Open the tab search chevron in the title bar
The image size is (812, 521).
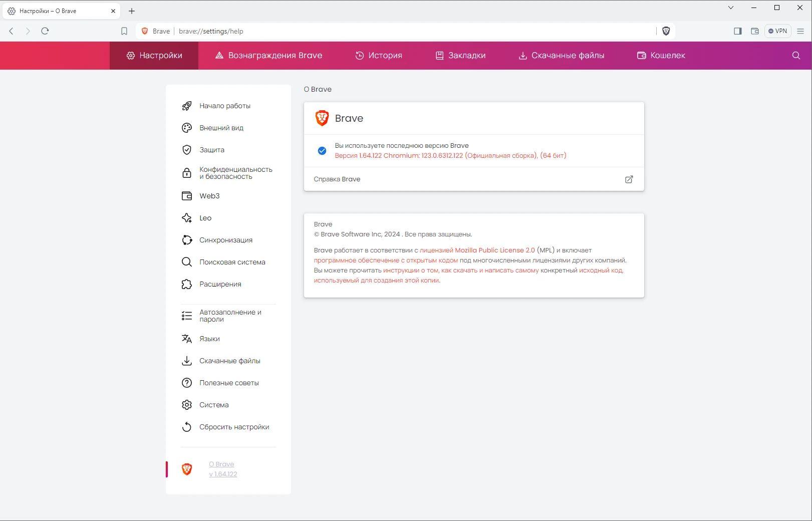point(730,8)
